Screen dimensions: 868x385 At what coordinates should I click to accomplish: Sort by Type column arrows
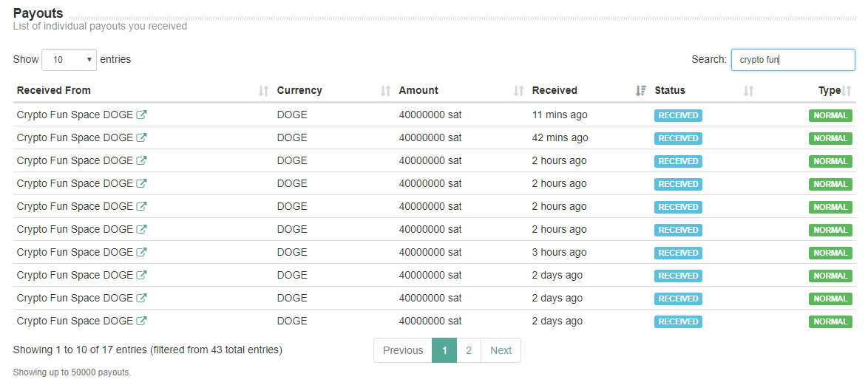[x=847, y=91]
